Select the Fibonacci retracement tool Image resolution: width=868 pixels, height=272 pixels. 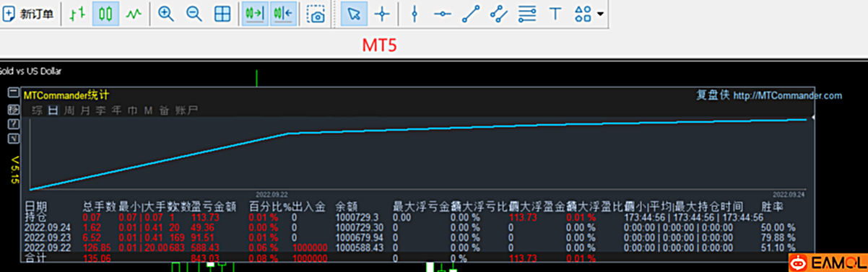527,14
